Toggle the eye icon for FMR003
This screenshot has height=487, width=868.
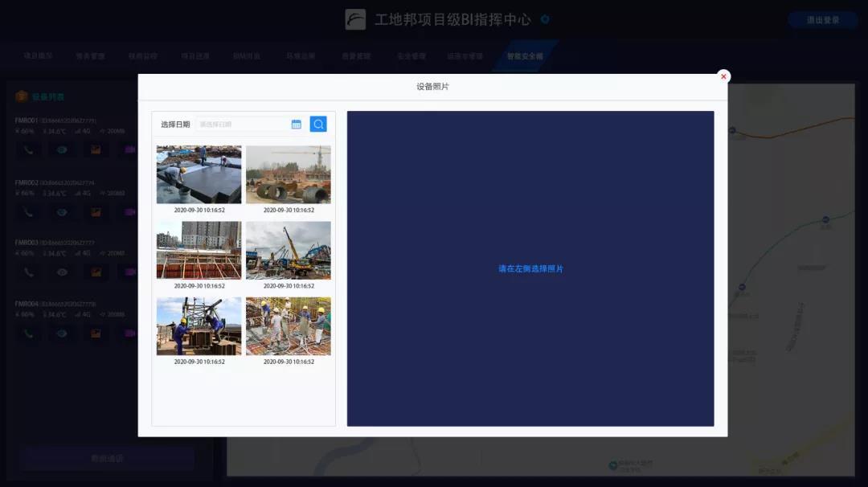point(62,272)
